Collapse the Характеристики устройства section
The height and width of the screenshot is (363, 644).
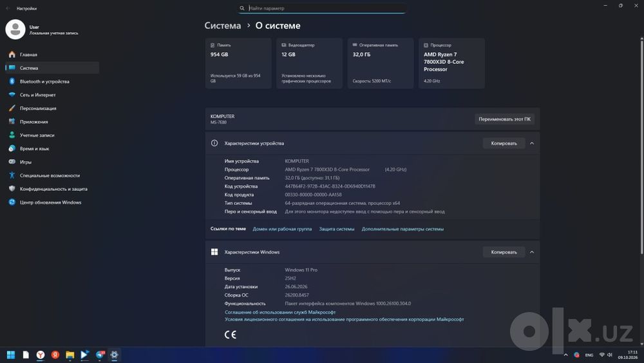click(532, 144)
